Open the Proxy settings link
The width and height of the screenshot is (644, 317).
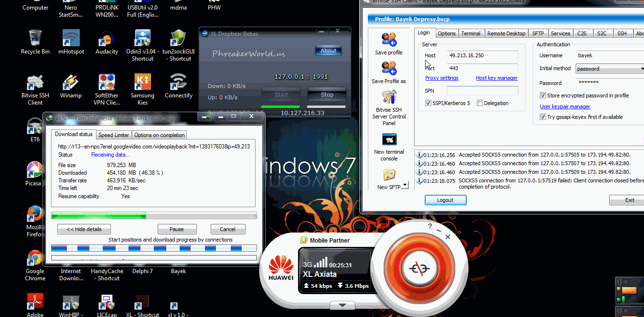pyautogui.click(x=442, y=78)
